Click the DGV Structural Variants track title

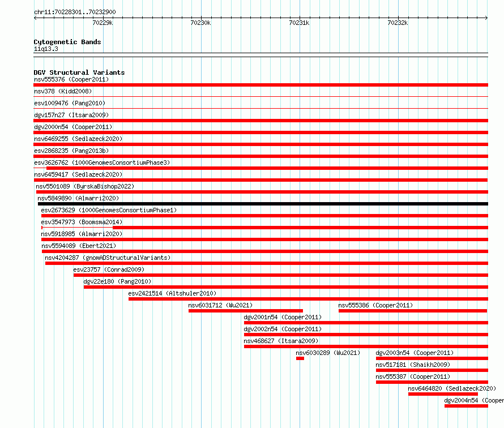tap(79, 72)
